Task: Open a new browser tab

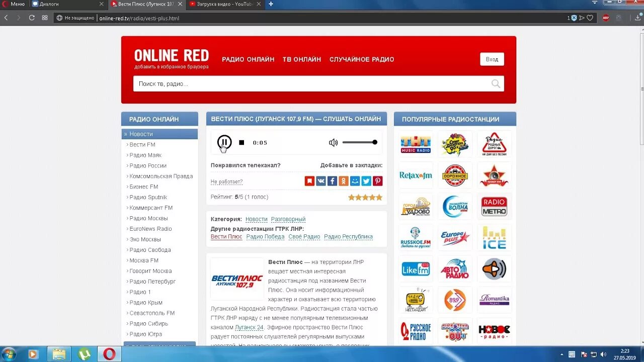Action: [x=271, y=4]
